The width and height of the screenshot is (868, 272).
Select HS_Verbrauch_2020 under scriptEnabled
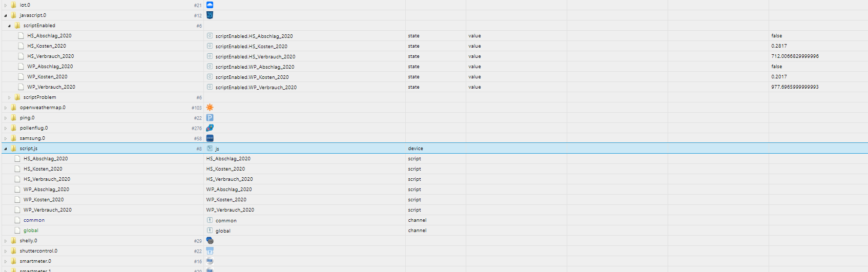point(51,56)
